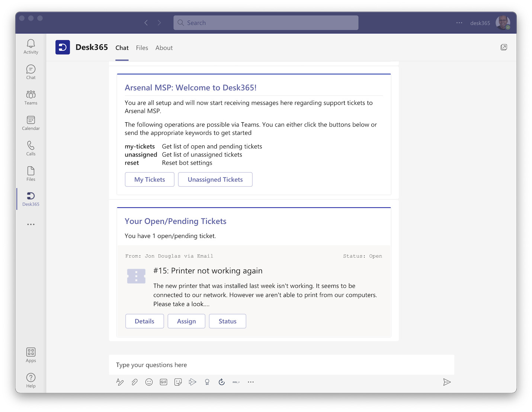
Task: Click the Unassigned Tickets button
Action: tap(215, 180)
